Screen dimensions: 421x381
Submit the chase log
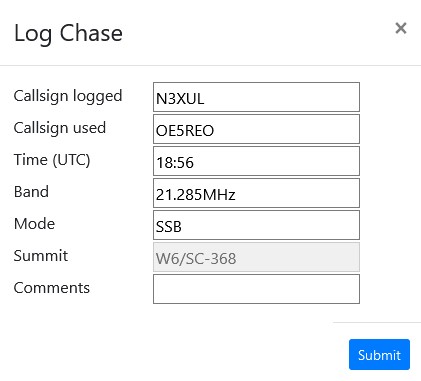(379, 355)
